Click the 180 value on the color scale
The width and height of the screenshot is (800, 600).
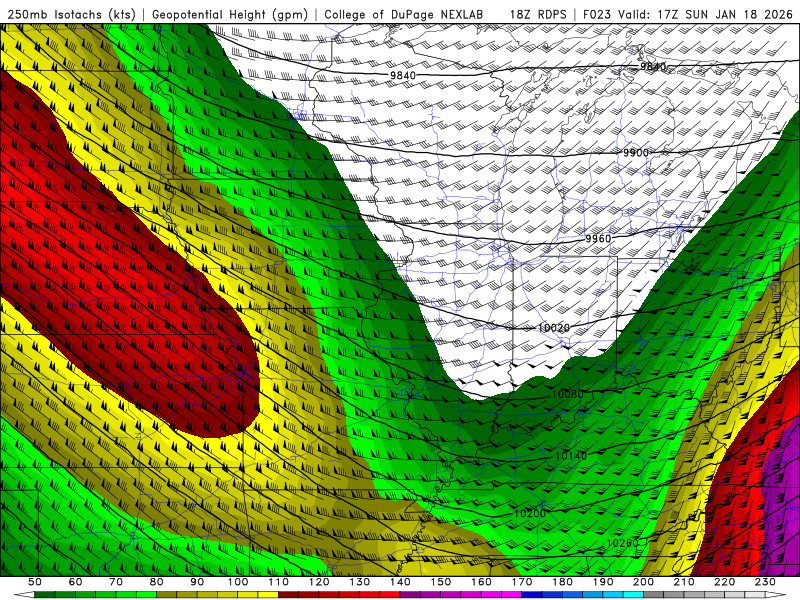pos(563,582)
